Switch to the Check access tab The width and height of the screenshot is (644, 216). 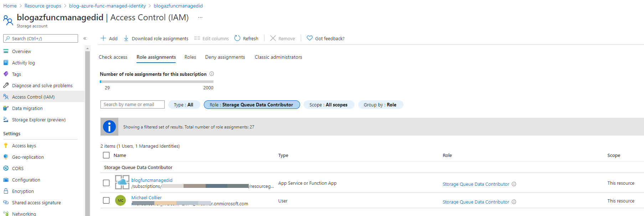pyautogui.click(x=113, y=57)
